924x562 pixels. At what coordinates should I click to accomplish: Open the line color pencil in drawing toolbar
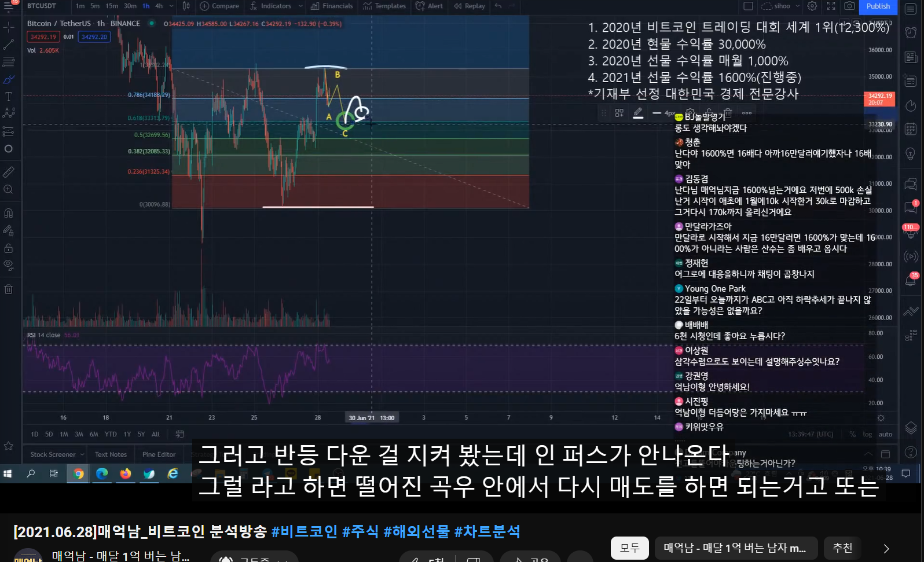pos(638,113)
